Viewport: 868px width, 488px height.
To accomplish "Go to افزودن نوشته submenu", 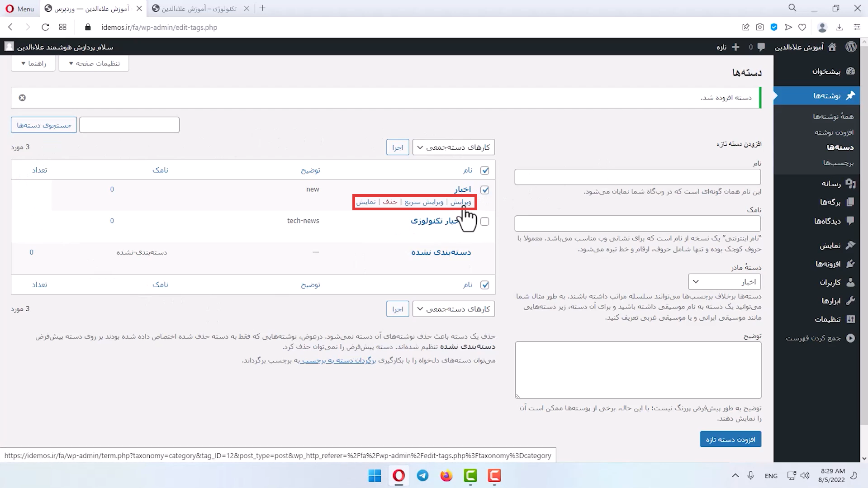I will pos(834,132).
